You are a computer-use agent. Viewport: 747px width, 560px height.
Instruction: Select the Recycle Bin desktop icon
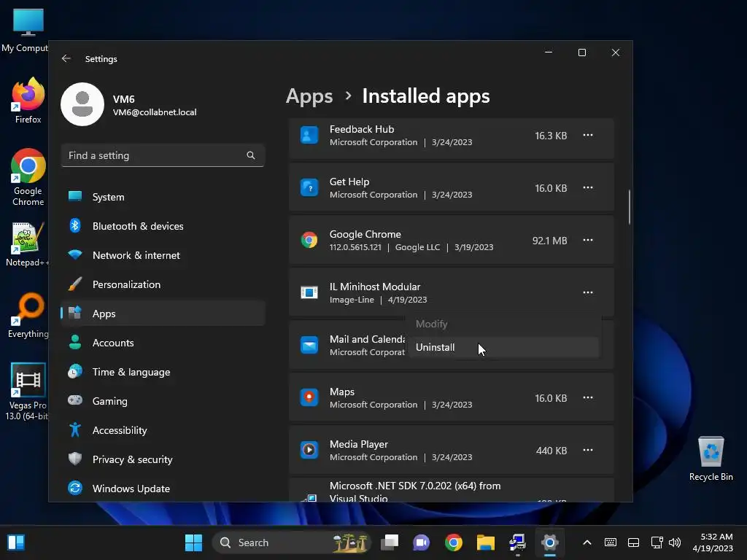point(711,458)
